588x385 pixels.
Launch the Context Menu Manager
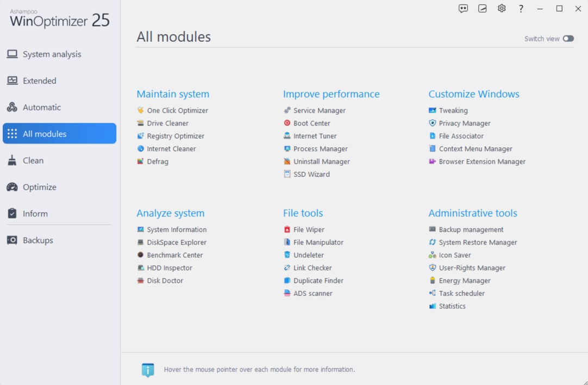tap(475, 148)
